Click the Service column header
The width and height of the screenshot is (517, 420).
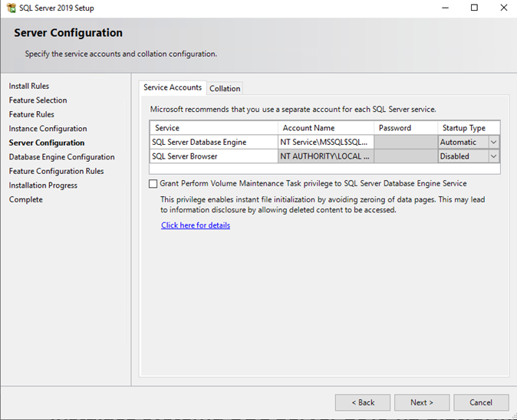tap(214, 128)
